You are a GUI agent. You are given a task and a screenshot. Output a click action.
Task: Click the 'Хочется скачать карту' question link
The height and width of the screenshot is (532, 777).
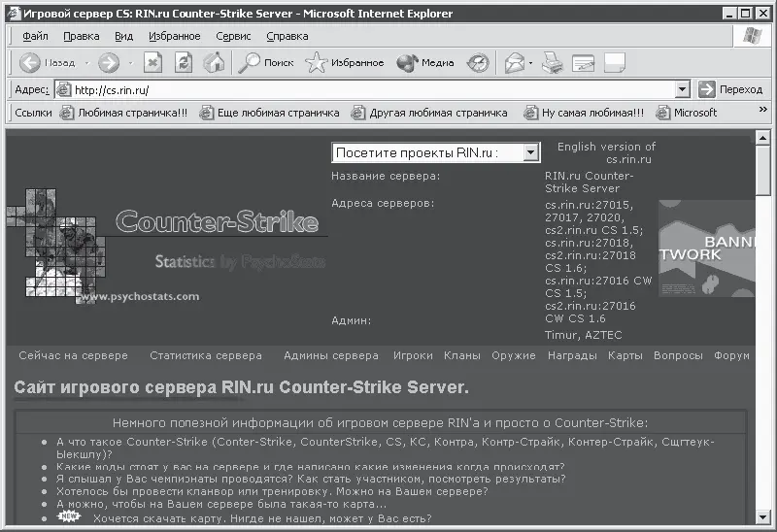[x=262, y=518]
